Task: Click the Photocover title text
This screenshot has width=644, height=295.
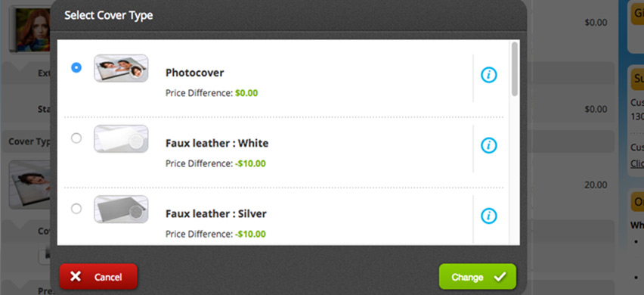Action: 195,73
